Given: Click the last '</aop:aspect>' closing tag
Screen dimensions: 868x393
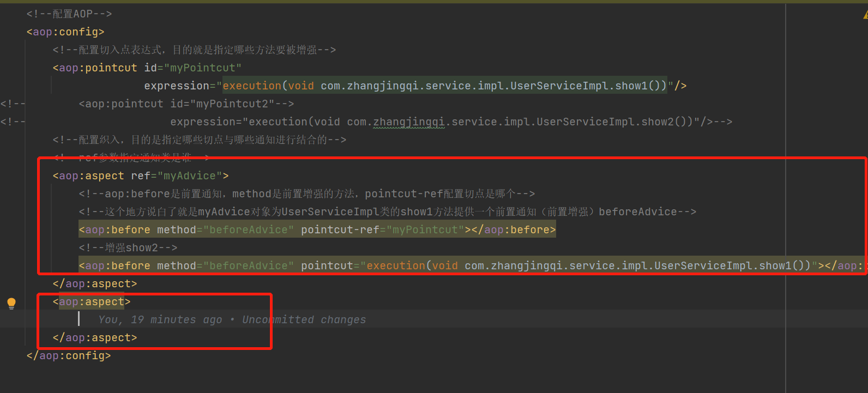Looking at the screenshot, I should [x=95, y=337].
